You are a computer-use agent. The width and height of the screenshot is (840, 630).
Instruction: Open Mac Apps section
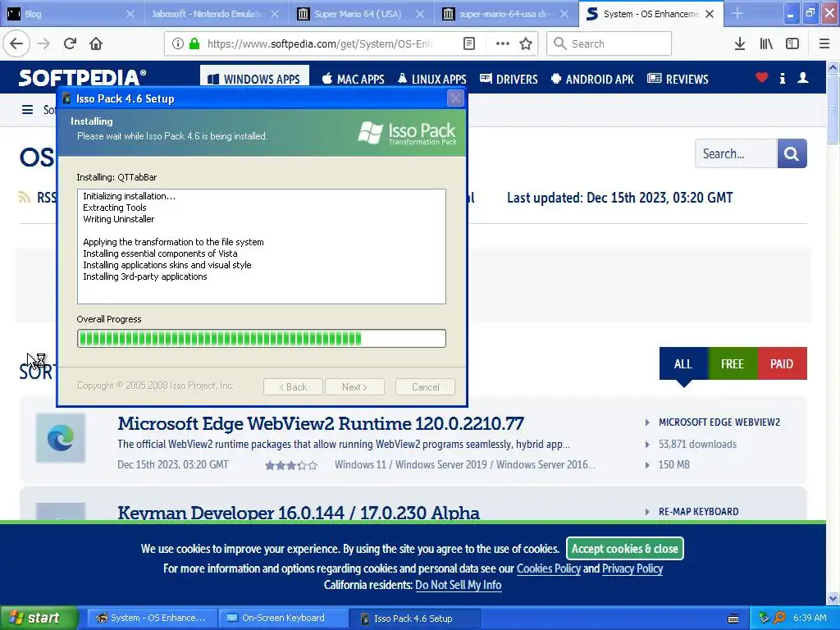point(353,79)
